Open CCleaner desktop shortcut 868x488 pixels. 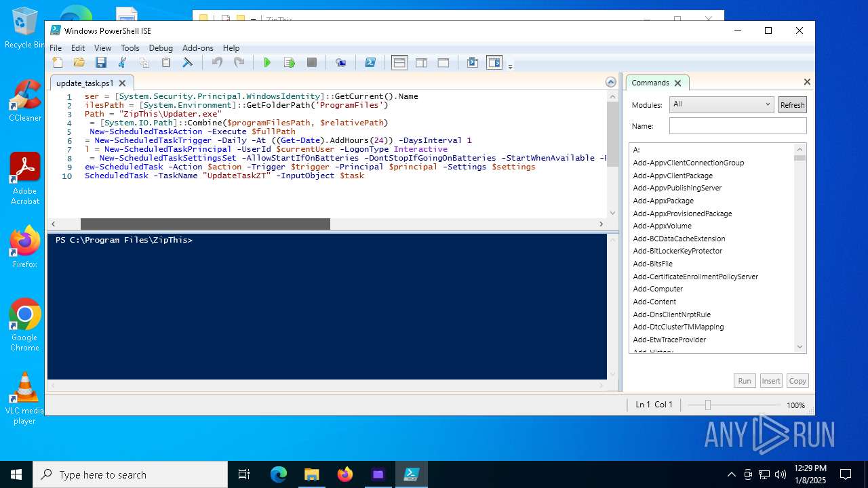tap(24, 100)
